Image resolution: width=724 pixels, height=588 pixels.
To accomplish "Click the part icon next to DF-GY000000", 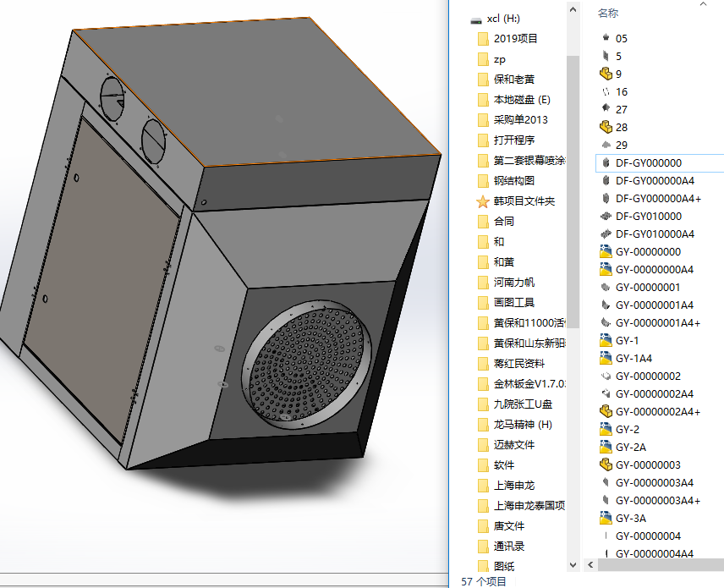I will 606,162.
